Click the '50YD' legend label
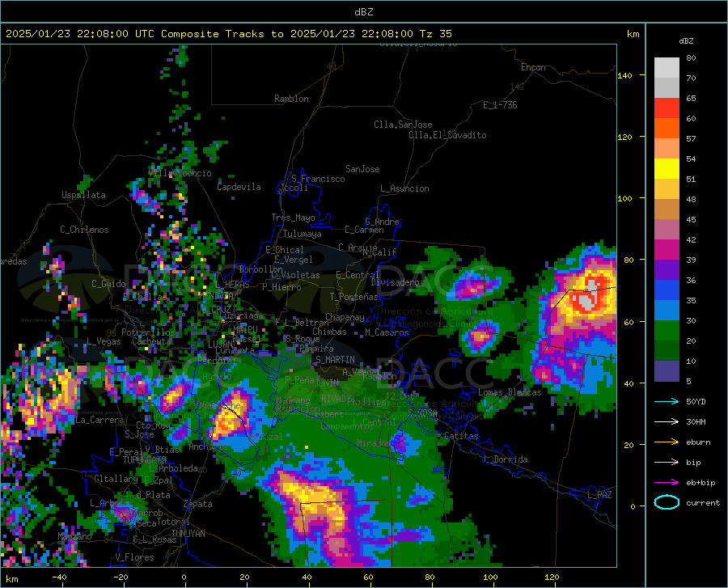 point(696,401)
